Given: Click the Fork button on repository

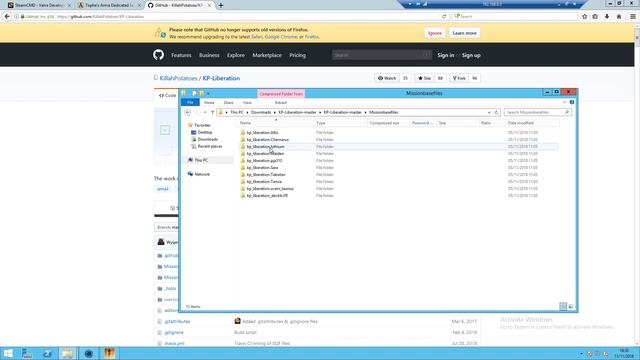Looking at the screenshot, I should click(x=459, y=78).
